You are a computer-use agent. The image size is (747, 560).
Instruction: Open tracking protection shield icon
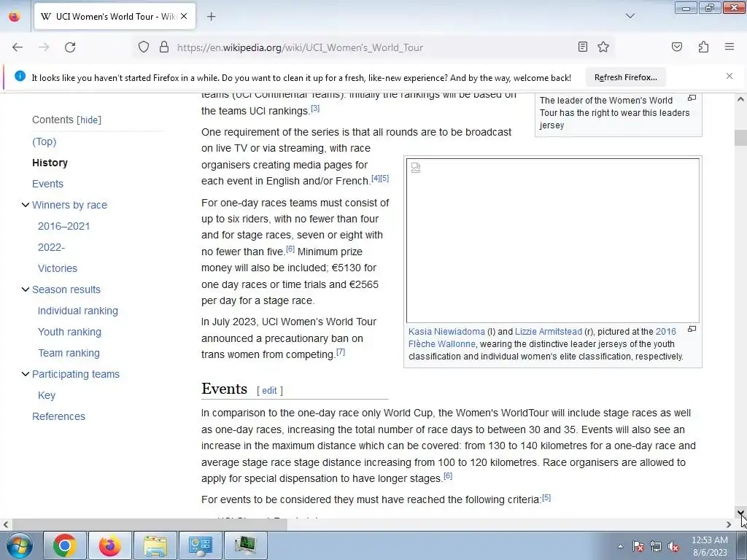pos(144,47)
